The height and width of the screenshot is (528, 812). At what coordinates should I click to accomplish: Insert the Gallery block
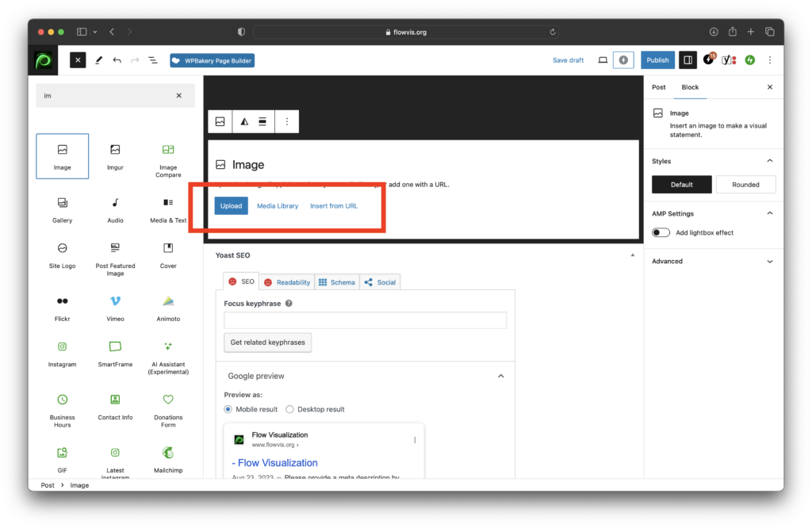point(62,203)
